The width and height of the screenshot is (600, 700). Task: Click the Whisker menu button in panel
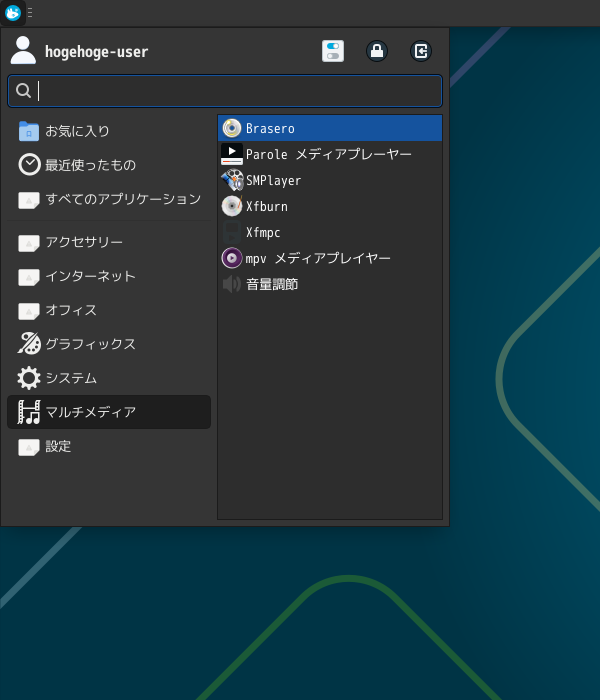click(x=13, y=13)
